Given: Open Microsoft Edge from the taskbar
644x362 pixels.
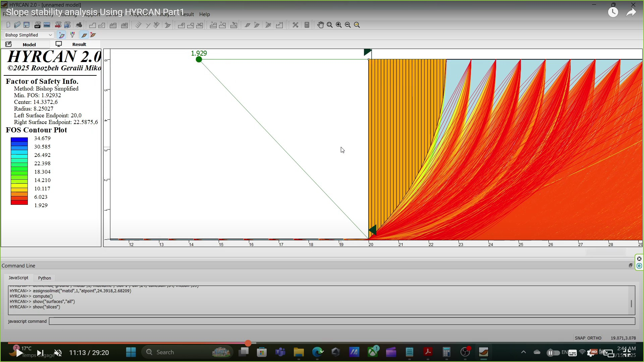Looking at the screenshot, I should (x=317, y=352).
